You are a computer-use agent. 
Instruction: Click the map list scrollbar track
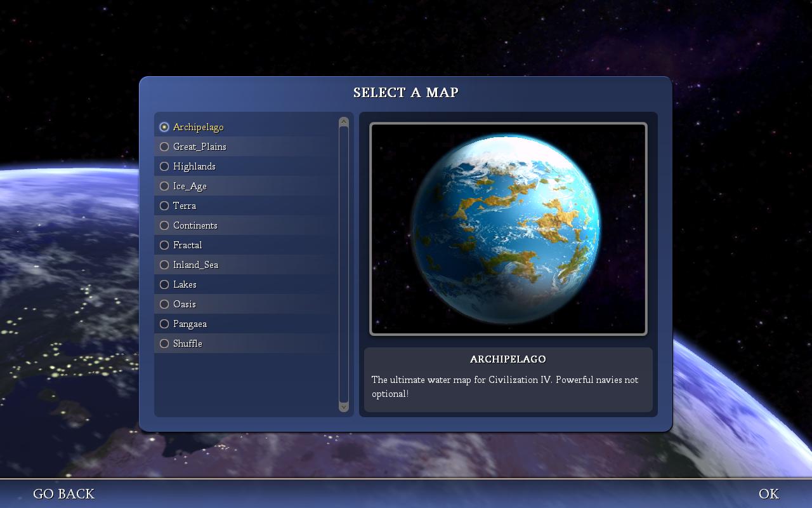coord(344,264)
